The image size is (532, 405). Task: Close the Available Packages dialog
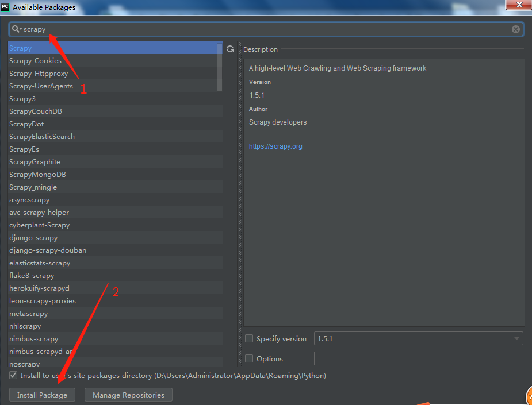[518, 5]
